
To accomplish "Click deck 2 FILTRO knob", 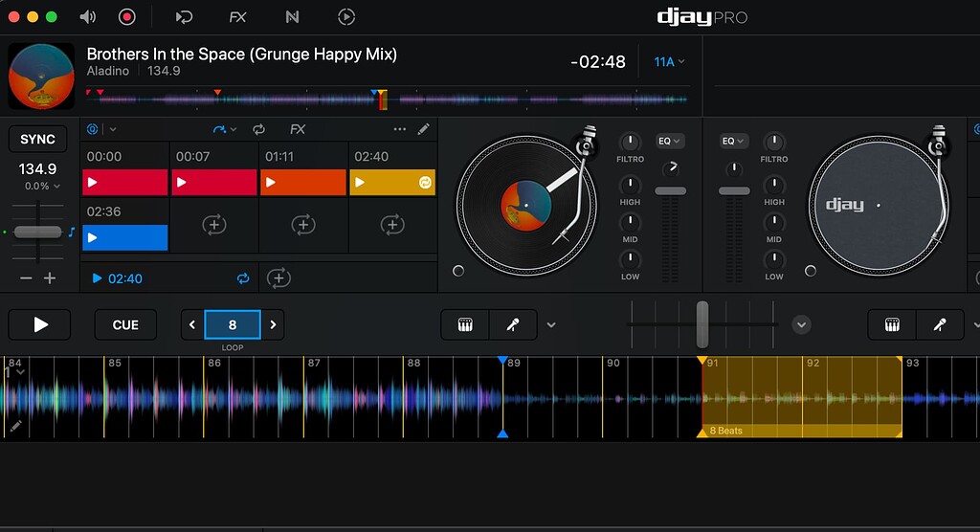I will coord(773,142).
